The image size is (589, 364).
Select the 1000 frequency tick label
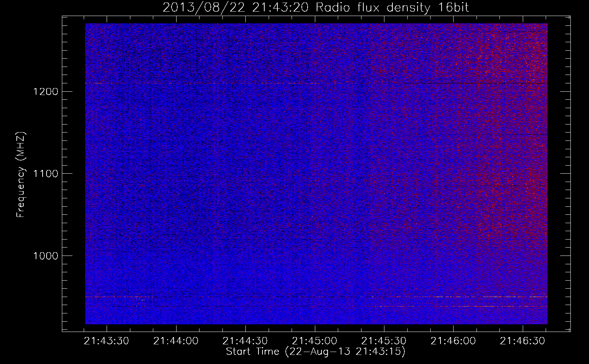click(45, 256)
